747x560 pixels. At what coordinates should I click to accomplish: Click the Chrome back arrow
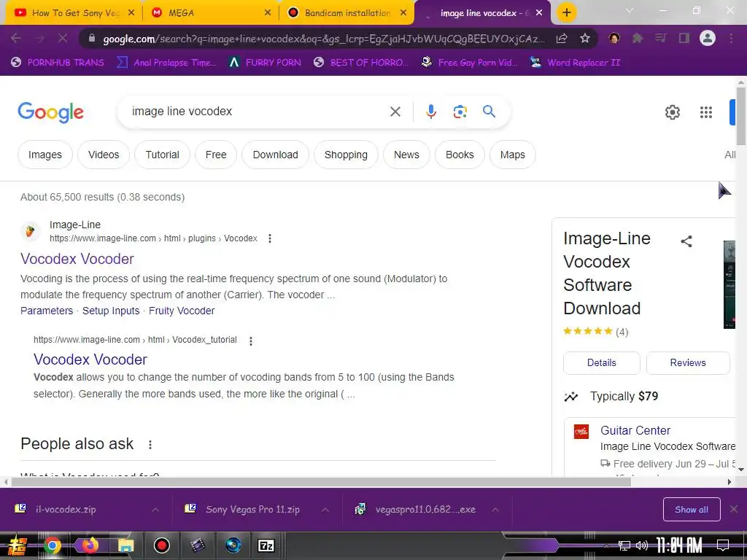(16, 38)
